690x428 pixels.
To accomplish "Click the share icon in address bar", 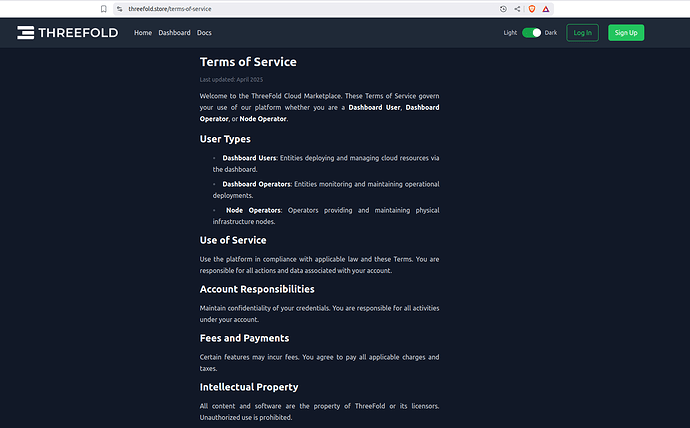I will pyautogui.click(x=518, y=9).
